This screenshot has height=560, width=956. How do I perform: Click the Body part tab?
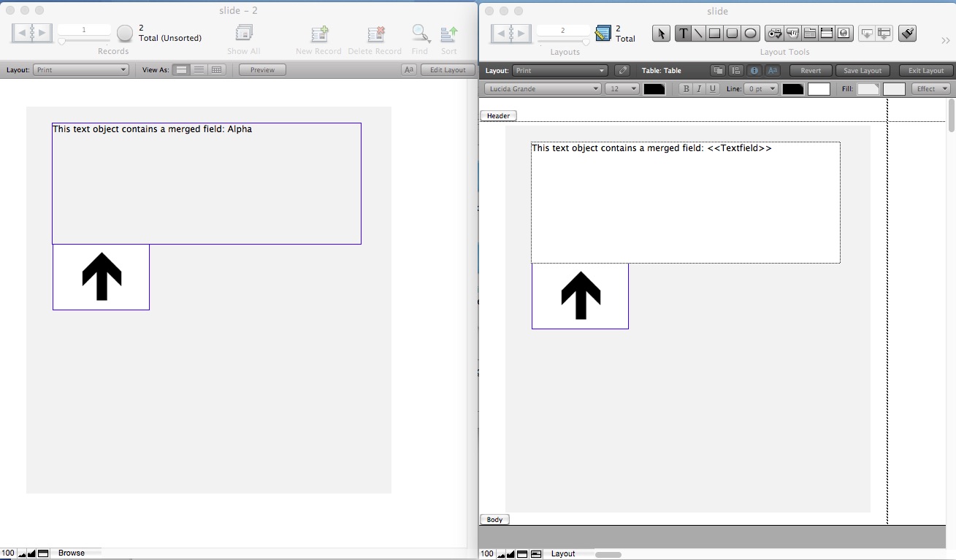(x=494, y=520)
